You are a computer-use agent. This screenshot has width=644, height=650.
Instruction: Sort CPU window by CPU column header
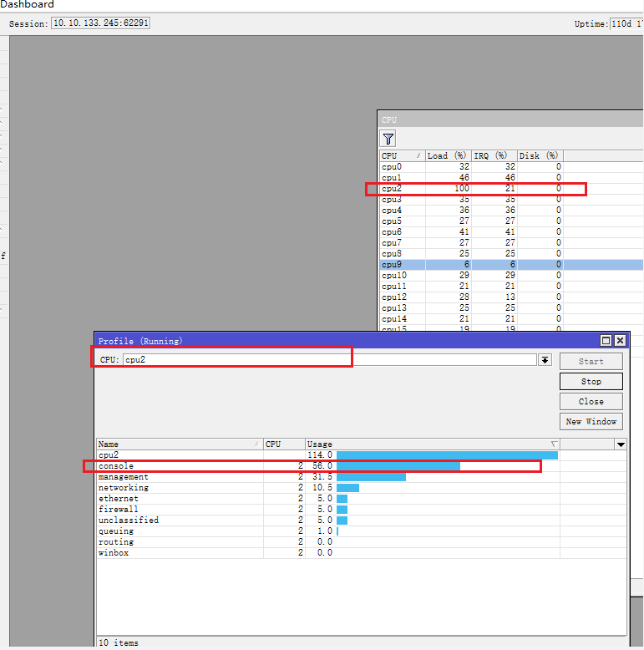(x=402, y=156)
